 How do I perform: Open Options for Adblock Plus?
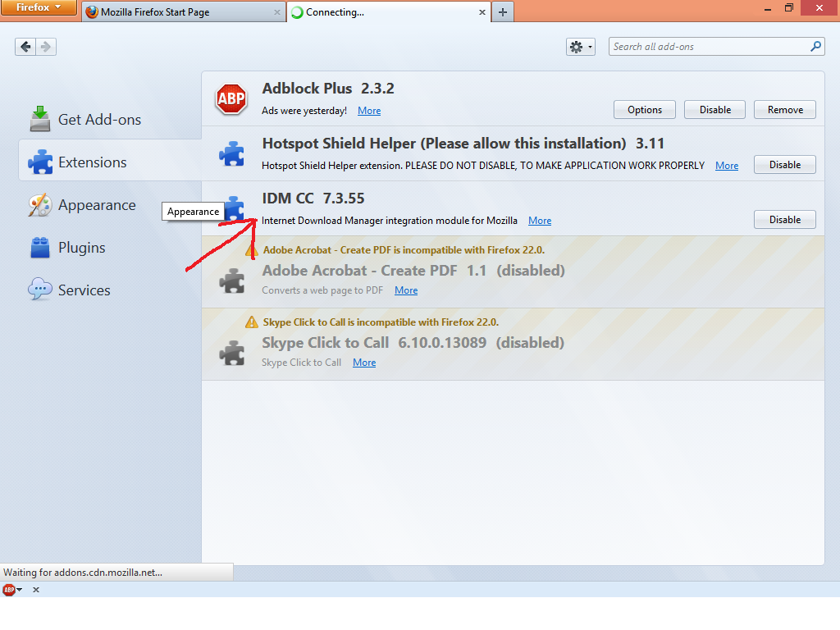644,109
